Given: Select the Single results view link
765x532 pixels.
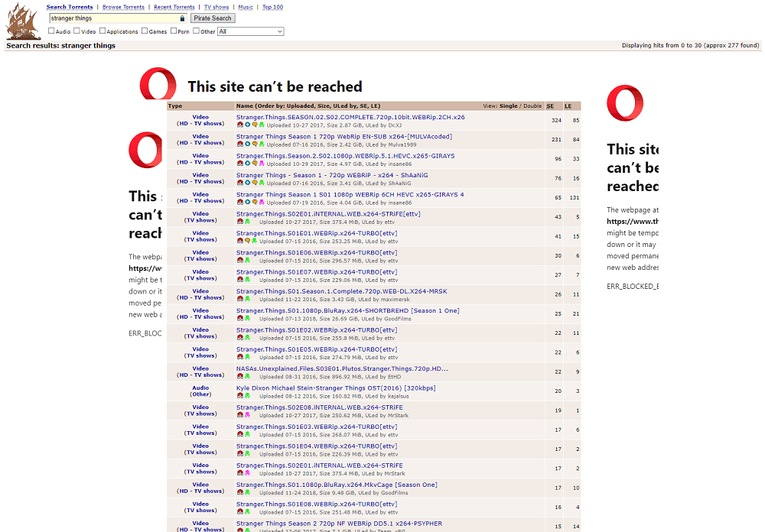Looking at the screenshot, I should coord(509,105).
